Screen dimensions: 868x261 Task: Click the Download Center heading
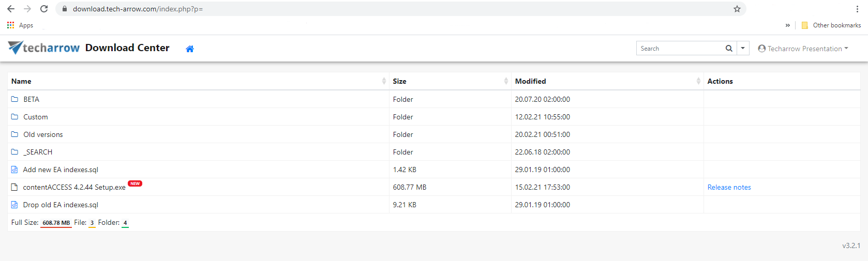pyautogui.click(x=127, y=48)
